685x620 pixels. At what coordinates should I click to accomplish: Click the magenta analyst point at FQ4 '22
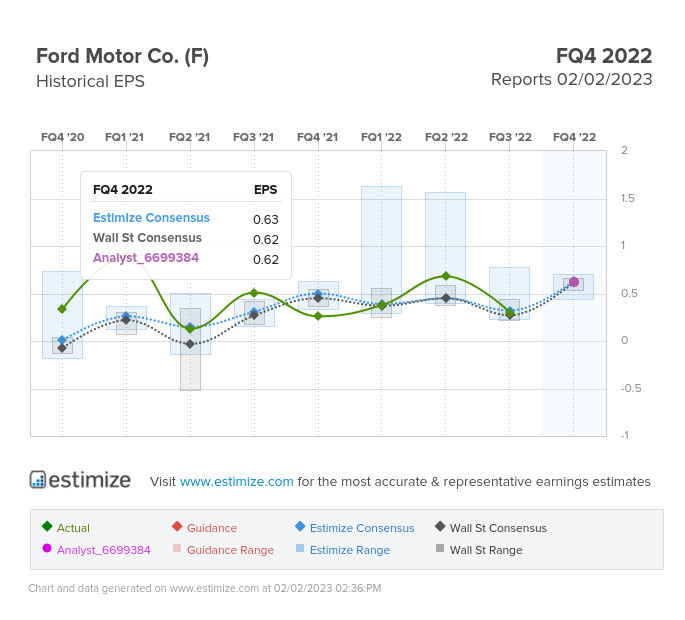[x=574, y=282]
